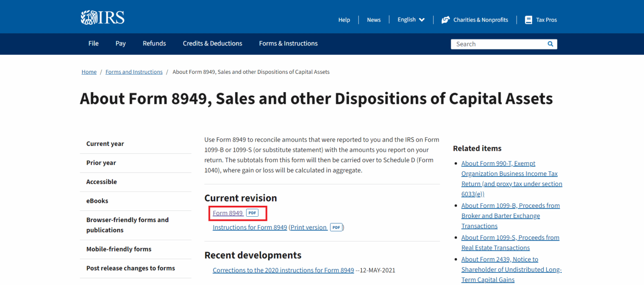Image resolution: width=644 pixels, height=285 pixels.
Task: Open Corrections to 2020 instructions link
Action: (283, 270)
